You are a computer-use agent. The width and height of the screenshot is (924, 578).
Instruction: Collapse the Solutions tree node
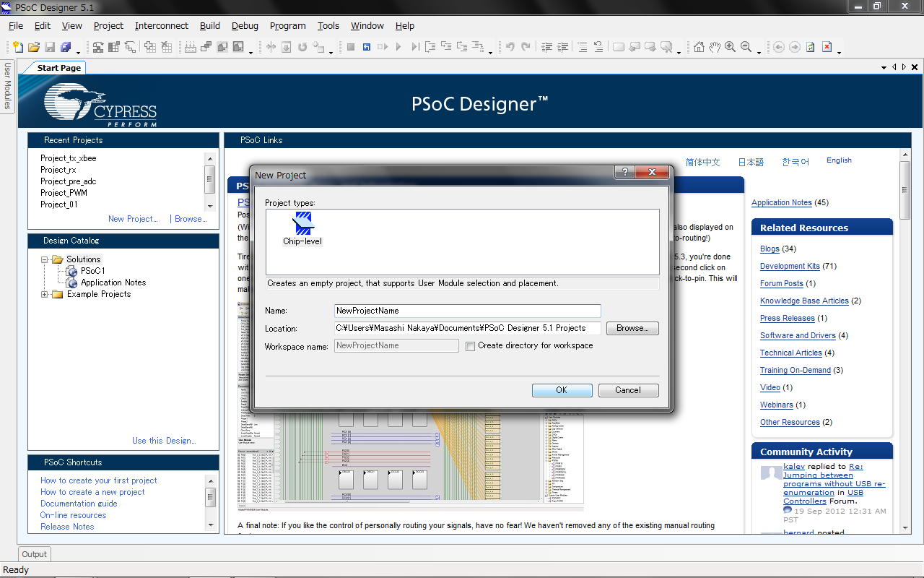pyautogui.click(x=45, y=259)
